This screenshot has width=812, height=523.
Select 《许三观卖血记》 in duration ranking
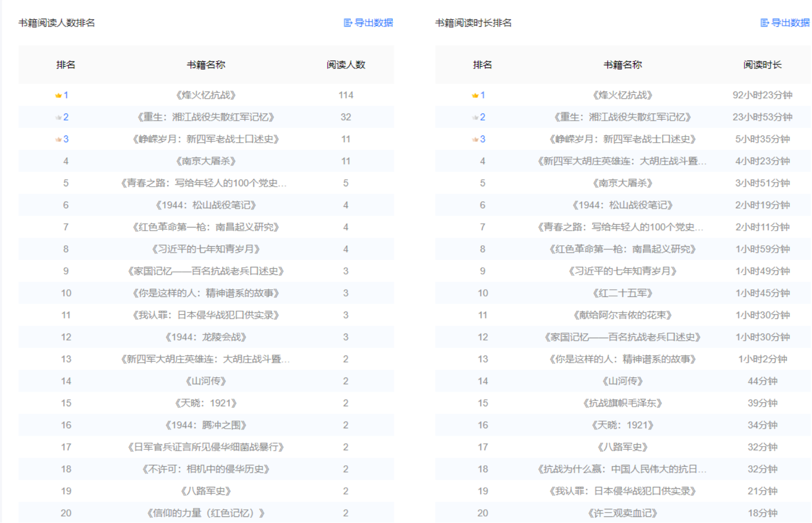pos(622,513)
